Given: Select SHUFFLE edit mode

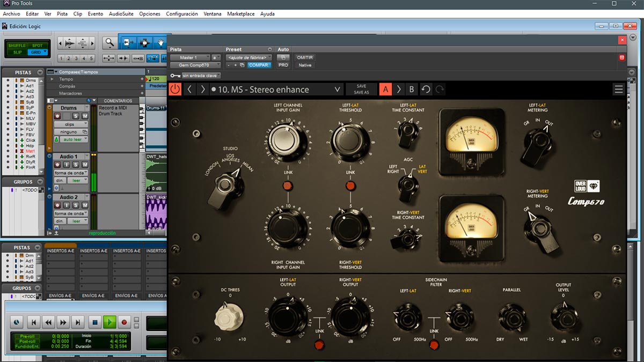Looking at the screenshot, I should coord(17,46).
